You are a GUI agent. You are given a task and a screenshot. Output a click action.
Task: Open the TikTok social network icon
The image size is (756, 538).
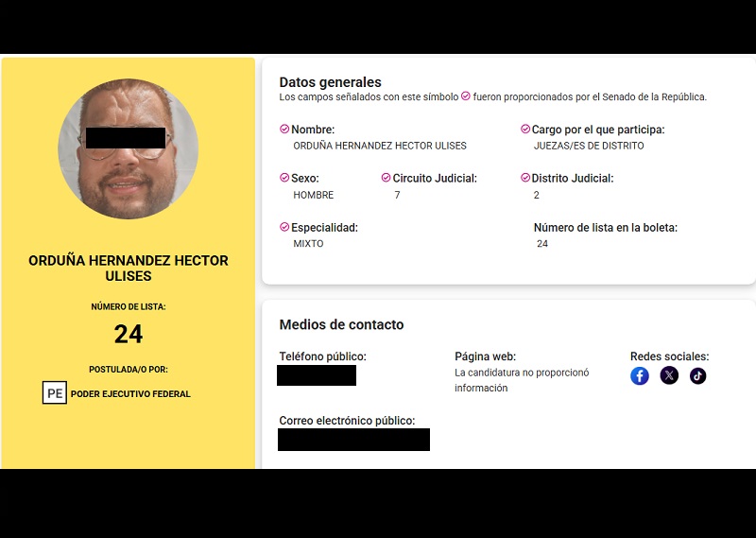[697, 376]
